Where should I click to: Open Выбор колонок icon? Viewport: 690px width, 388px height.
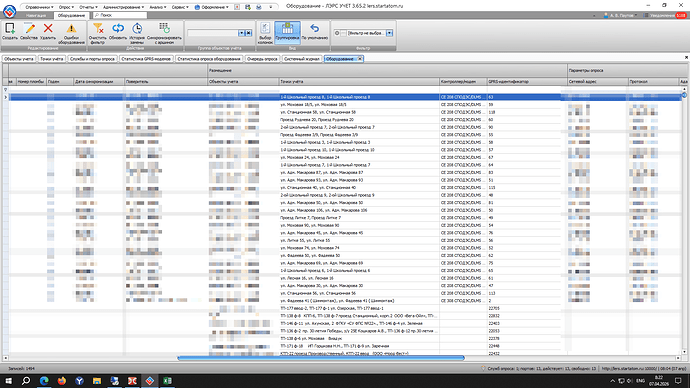pos(265,33)
